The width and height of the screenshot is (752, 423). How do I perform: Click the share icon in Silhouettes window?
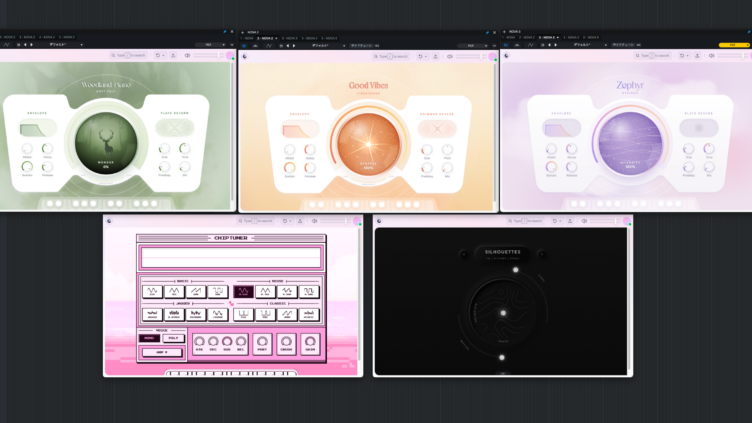[570, 221]
